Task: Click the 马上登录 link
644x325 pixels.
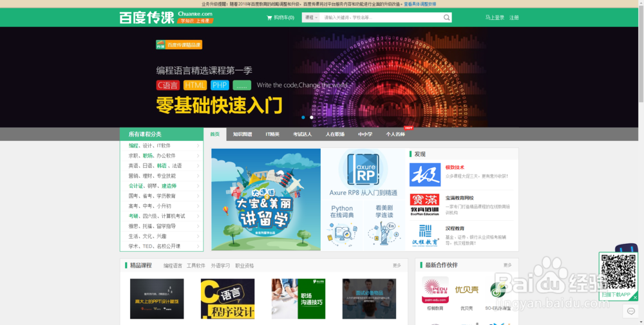Action: (x=495, y=17)
